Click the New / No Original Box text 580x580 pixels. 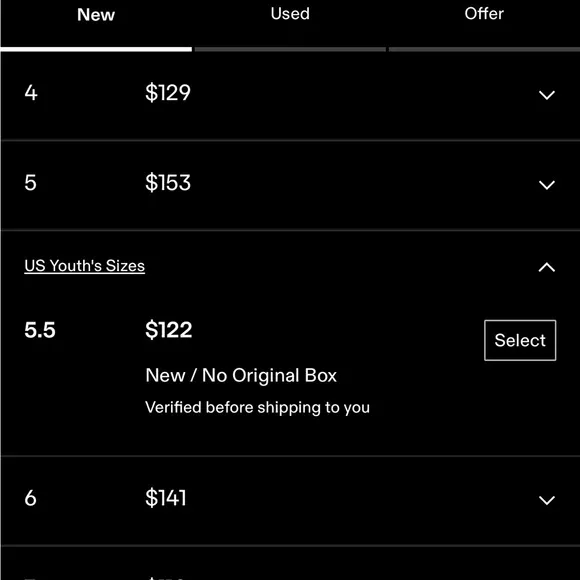point(241,375)
